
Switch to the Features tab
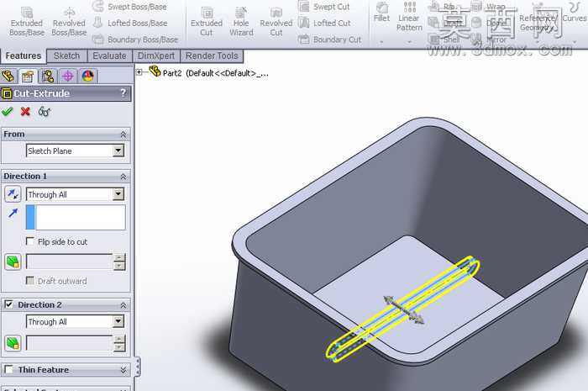[23, 55]
